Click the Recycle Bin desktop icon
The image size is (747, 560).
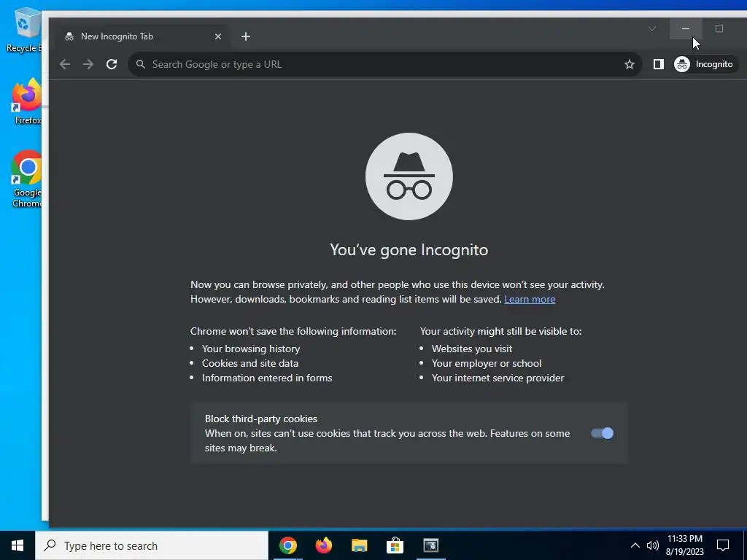(24, 29)
